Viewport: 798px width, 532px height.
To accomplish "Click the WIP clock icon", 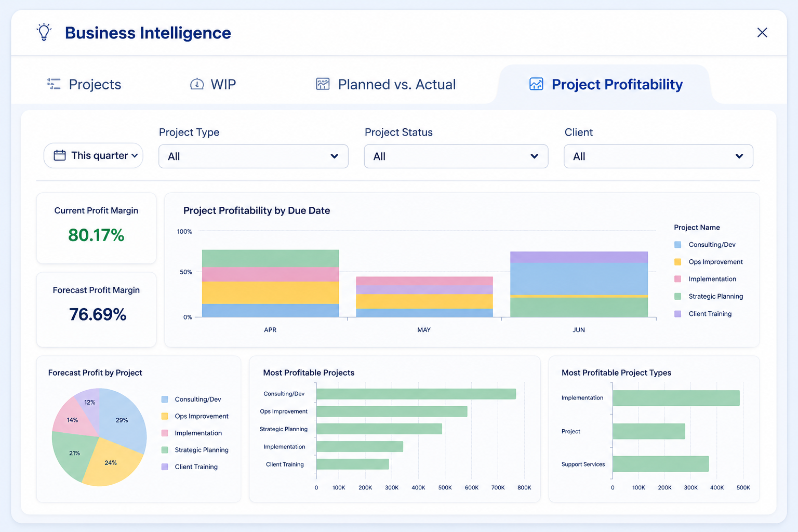I will [x=197, y=84].
